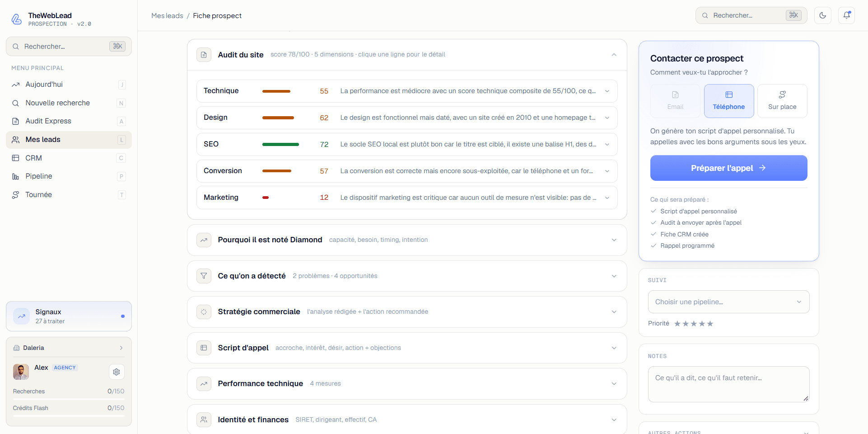Open notifications bell icon

click(846, 15)
